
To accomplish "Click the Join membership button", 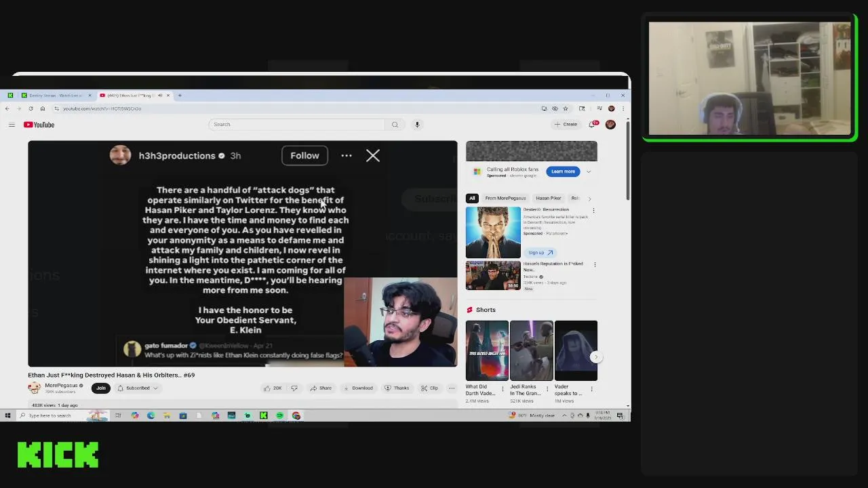I will point(101,388).
